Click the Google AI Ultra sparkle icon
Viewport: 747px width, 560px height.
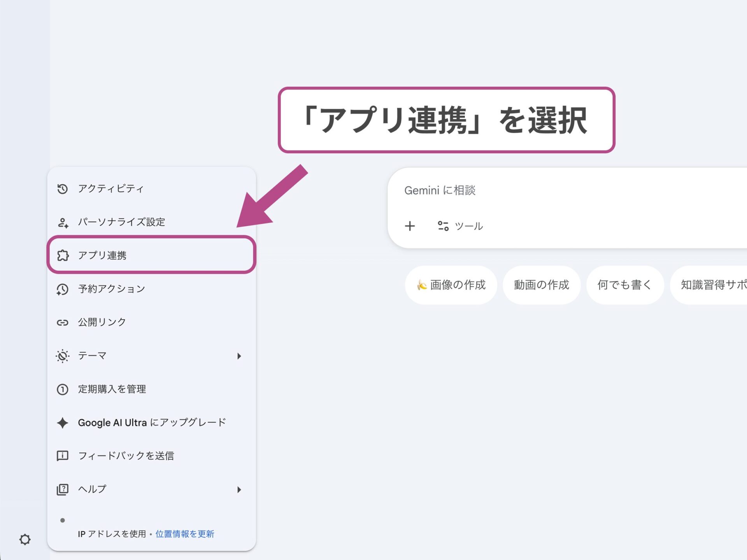pyautogui.click(x=63, y=423)
